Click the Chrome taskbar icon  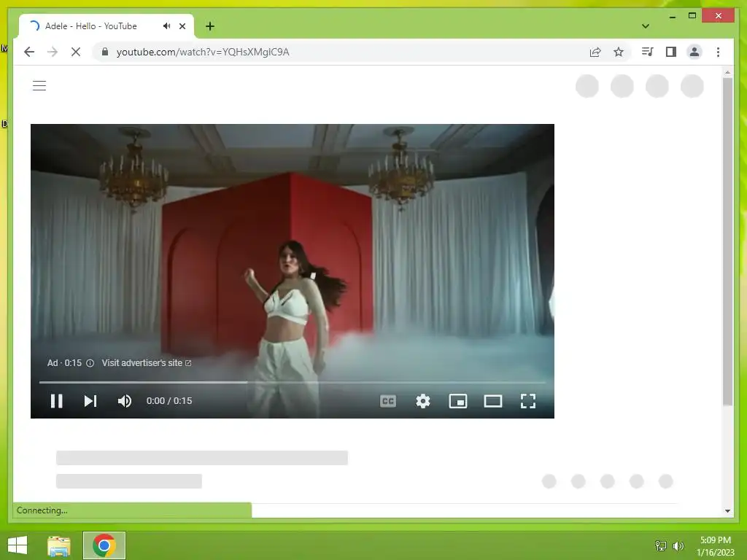point(104,545)
